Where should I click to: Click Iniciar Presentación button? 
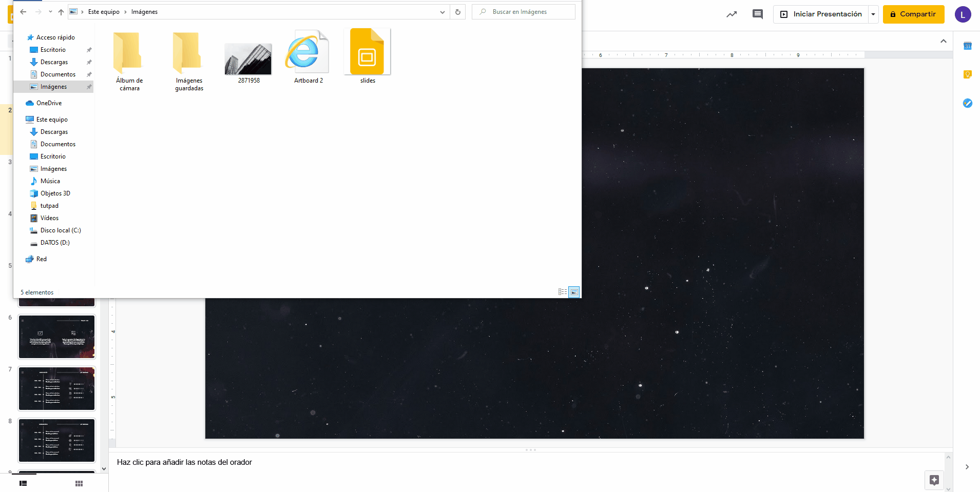[821, 14]
